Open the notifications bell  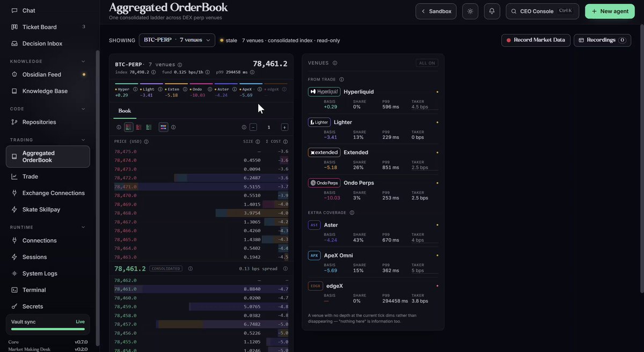(x=492, y=11)
